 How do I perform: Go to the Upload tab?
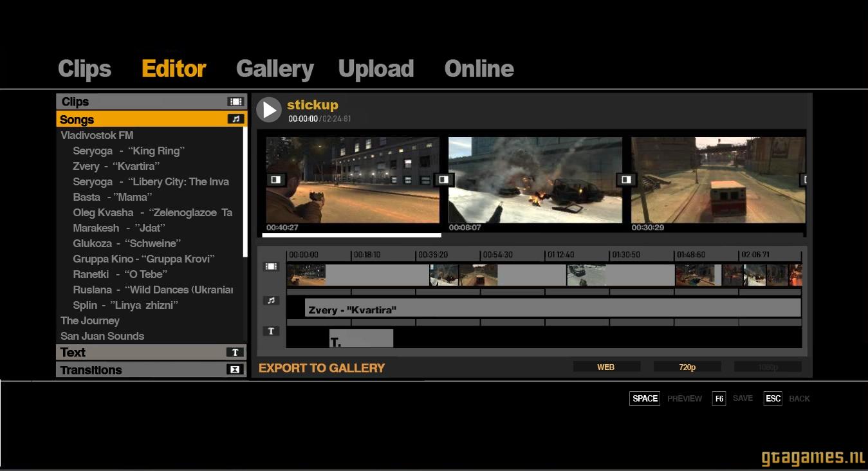(376, 69)
